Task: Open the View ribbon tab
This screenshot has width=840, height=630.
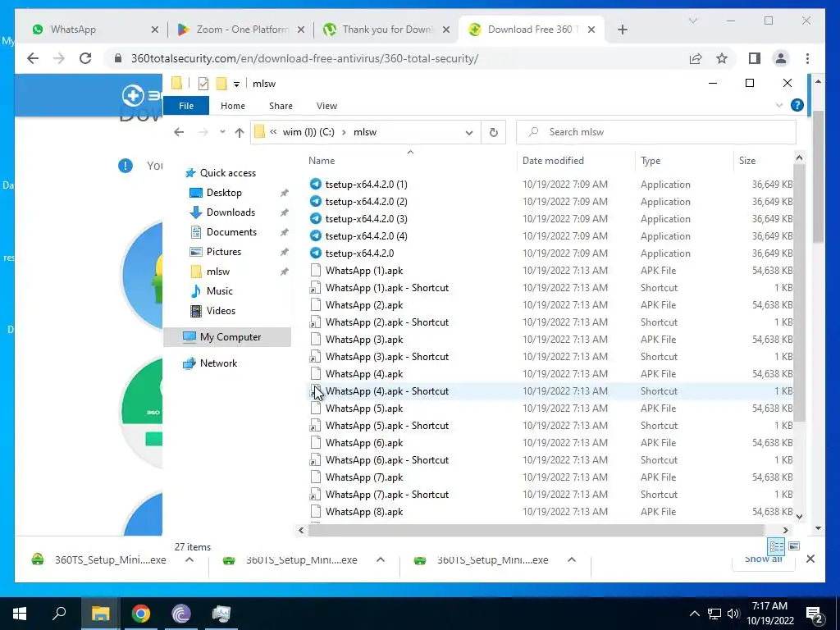Action: [326, 106]
